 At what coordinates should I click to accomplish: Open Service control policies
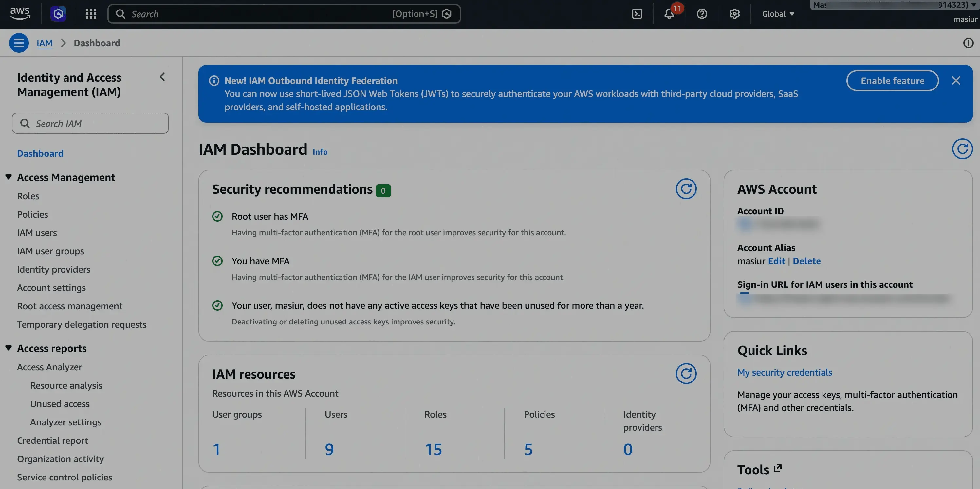coord(65,477)
